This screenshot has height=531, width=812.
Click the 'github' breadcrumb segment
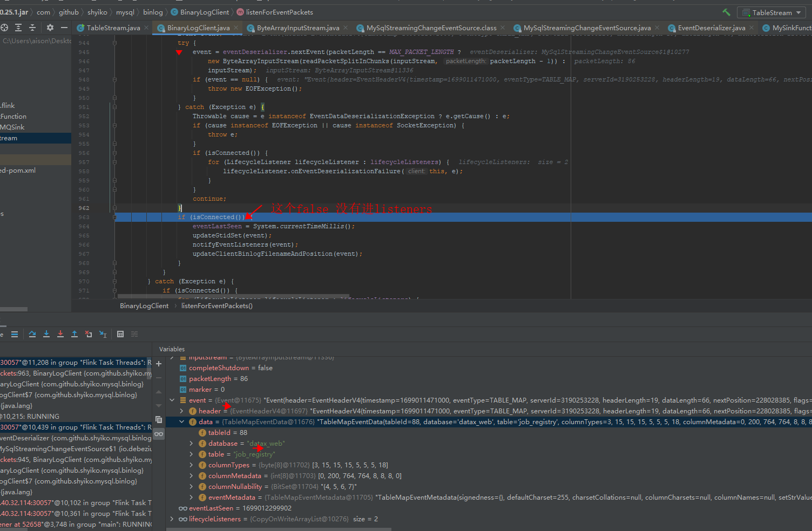pyautogui.click(x=69, y=12)
